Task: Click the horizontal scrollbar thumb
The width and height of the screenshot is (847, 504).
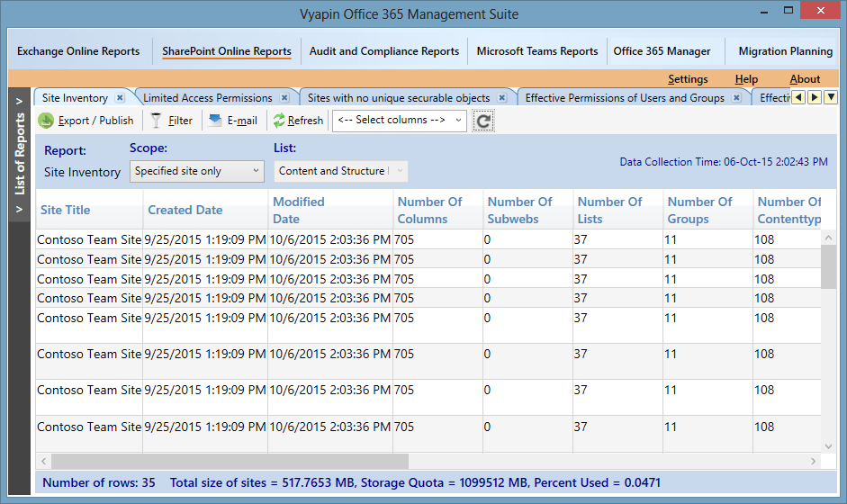Action: pyautogui.click(x=230, y=462)
